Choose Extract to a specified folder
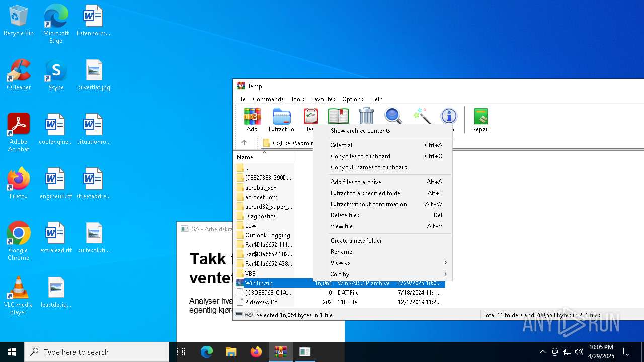The image size is (644, 362). (x=382, y=193)
